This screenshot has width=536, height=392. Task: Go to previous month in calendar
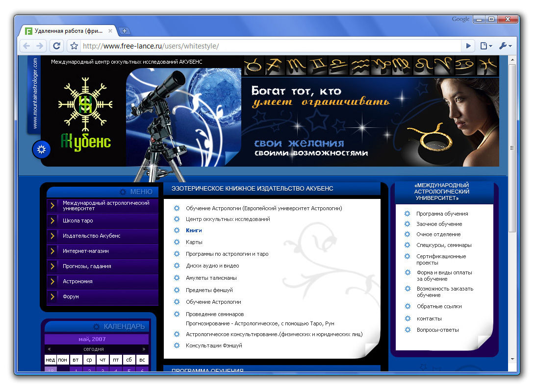50,349
